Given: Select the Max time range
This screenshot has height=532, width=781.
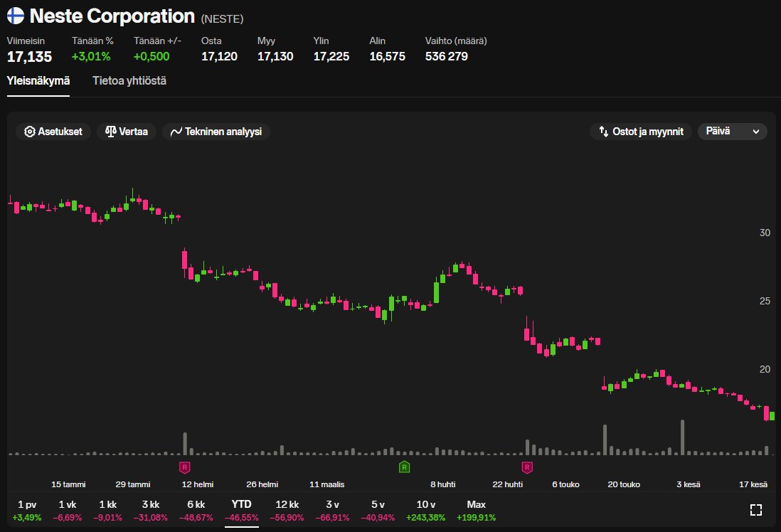Looking at the screenshot, I should coord(476,511).
